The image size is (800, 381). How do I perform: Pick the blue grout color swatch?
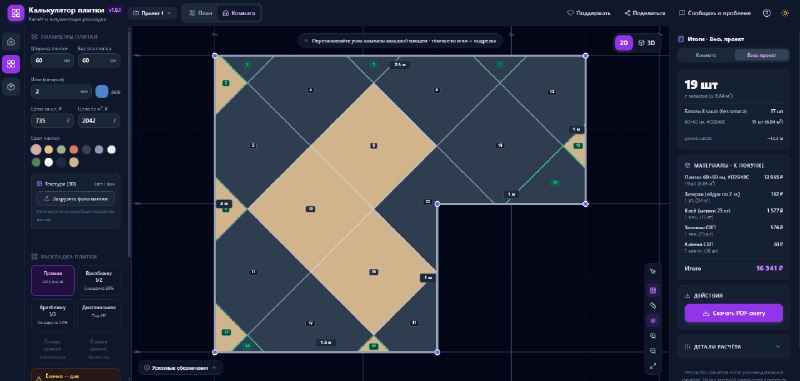tap(102, 91)
